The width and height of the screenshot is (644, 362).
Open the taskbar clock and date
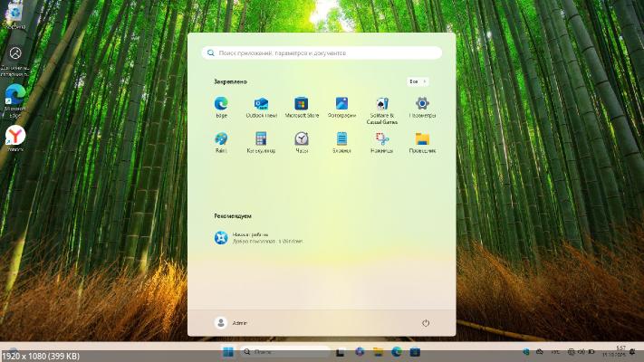coord(620,351)
